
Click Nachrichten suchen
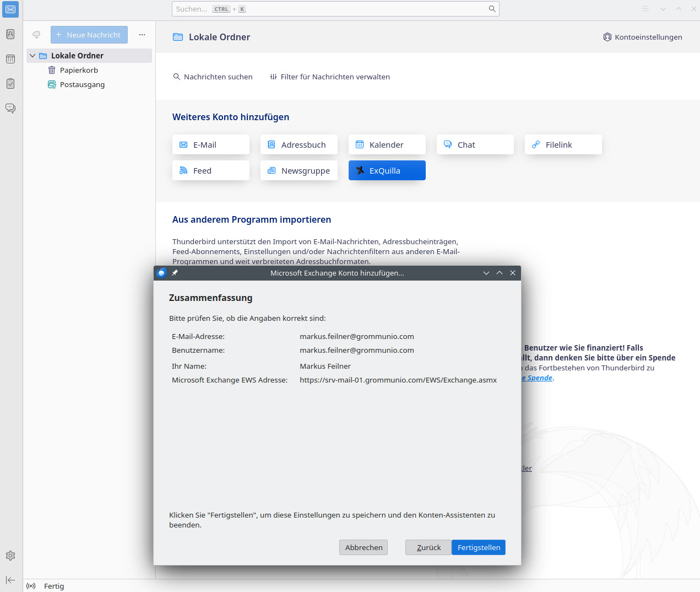pyautogui.click(x=213, y=77)
